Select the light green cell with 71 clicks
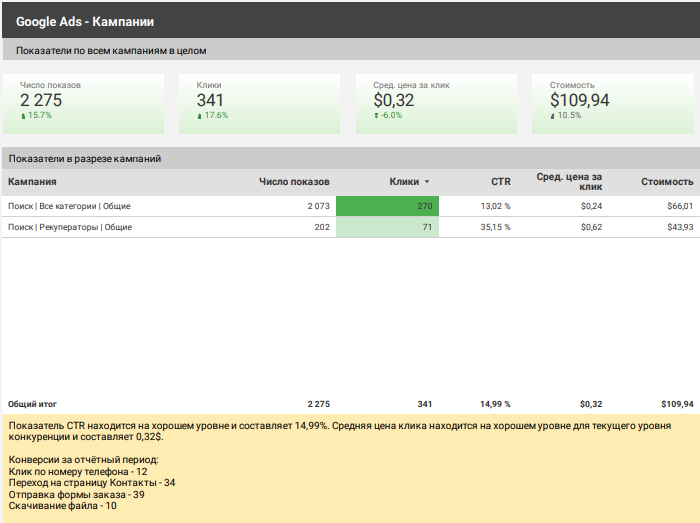 pyautogui.click(x=387, y=227)
